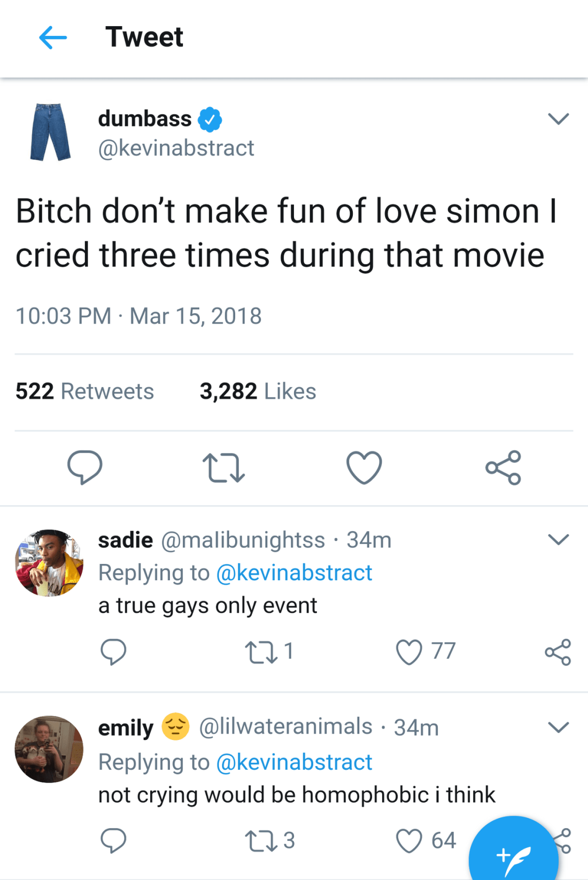
Task: View the 3,282 Likes list
Action: pyautogui.click(x=258, y=391)
